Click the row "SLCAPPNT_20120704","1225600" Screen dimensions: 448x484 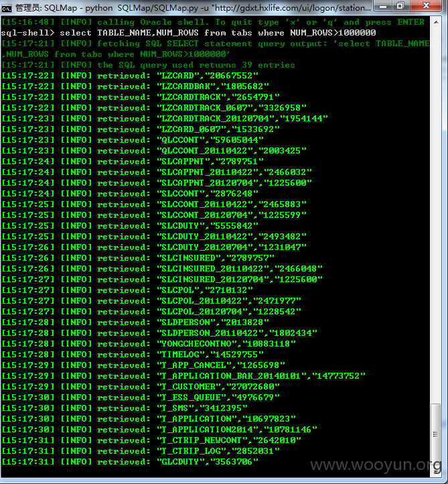point(157,183)
